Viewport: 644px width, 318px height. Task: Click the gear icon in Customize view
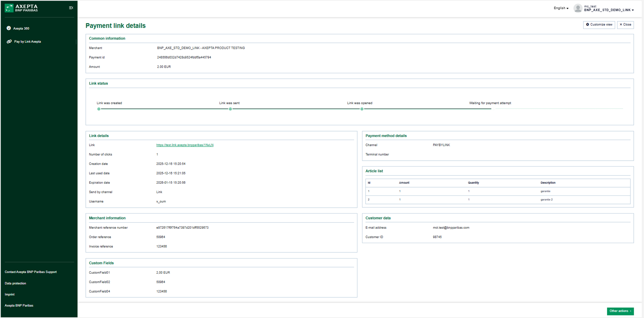[x=587, y=25]
